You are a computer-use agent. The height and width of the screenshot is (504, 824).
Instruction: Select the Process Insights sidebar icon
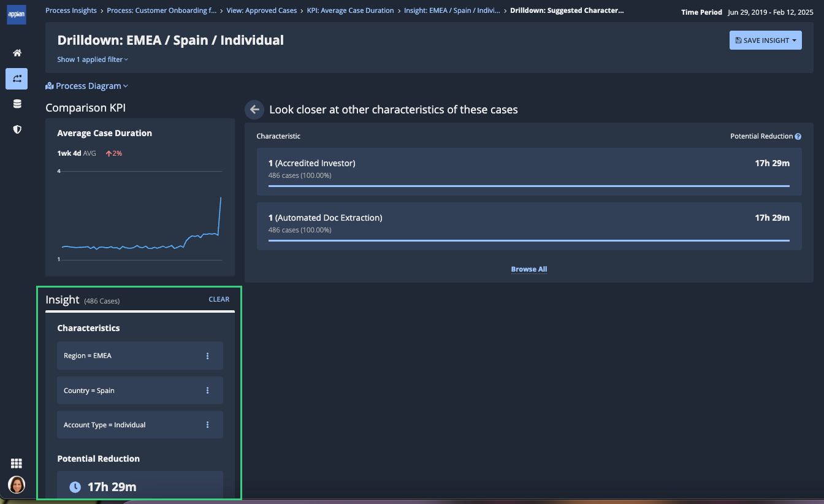[x=17, y=78]
